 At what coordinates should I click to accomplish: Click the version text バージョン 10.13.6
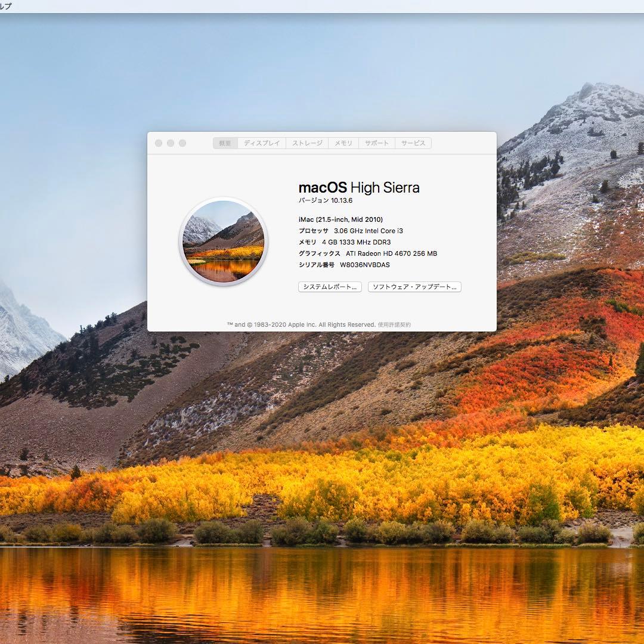(326, 200)
